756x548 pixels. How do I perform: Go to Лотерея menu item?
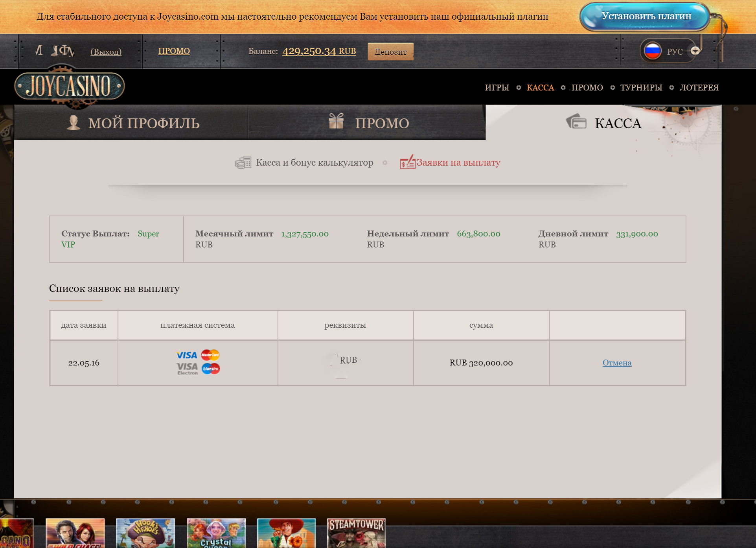click(x=699, y=88)
